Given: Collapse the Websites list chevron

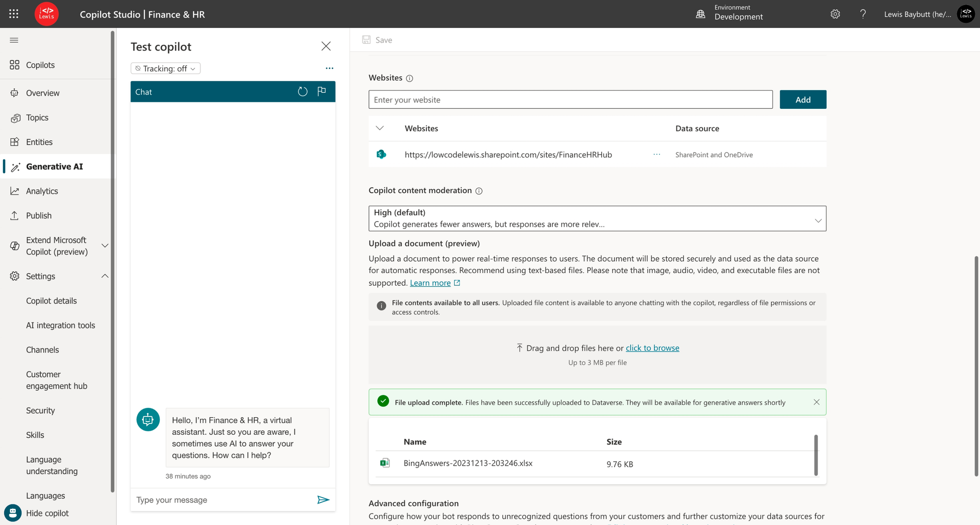Looking at the screenshot, I should click(380, 128).
